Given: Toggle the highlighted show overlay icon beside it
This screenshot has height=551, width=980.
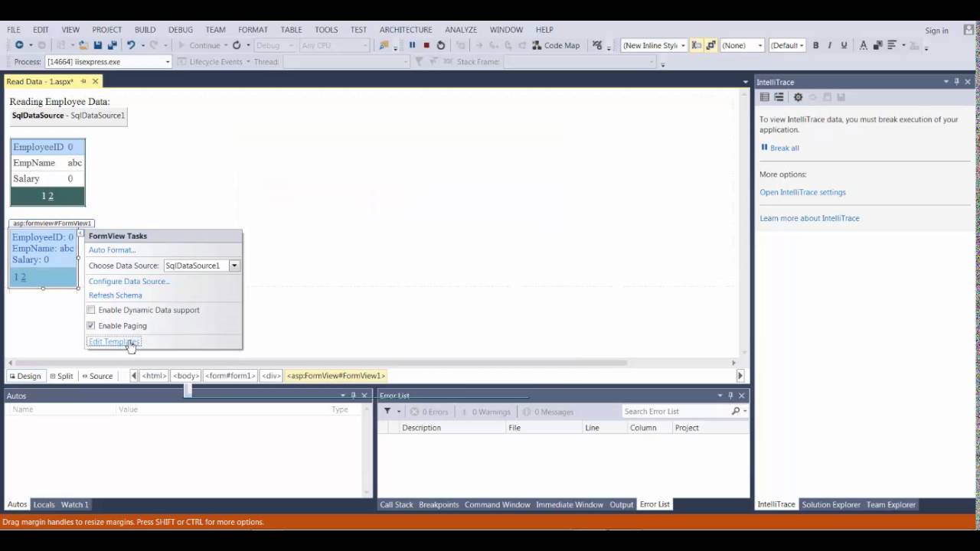Looking at the screenshot, I should 710,45.
